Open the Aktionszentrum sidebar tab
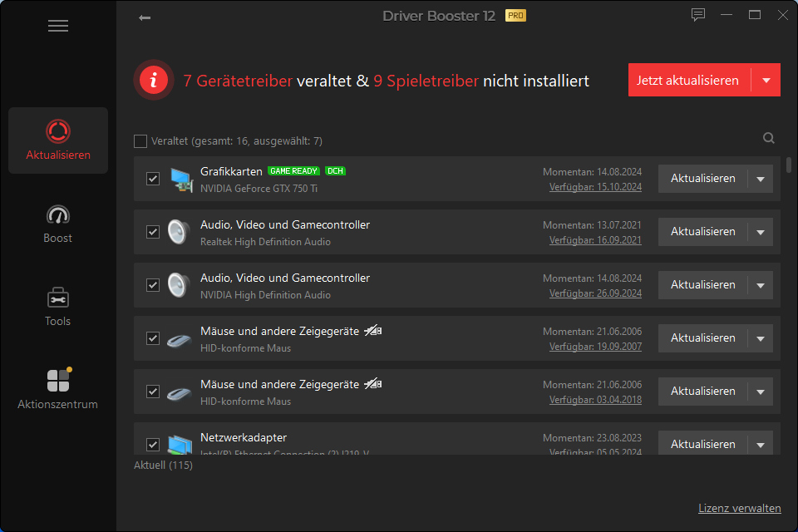Screen dimensions: 798x532 tap(58, 389)
